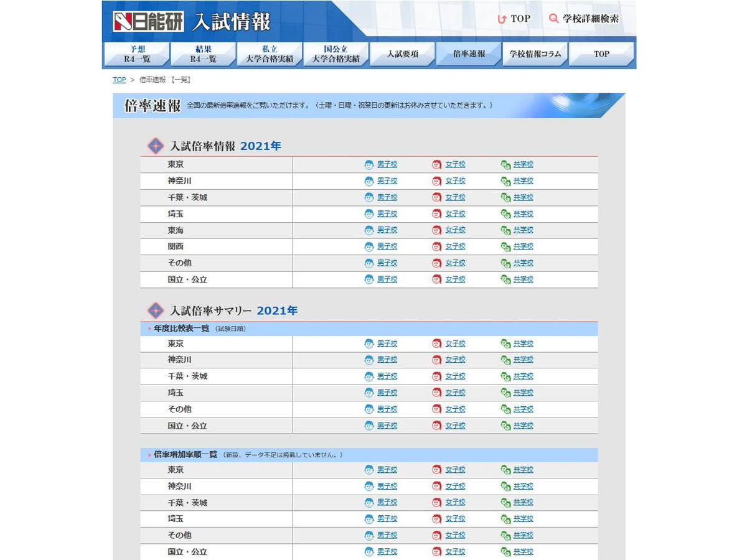Open 女子校 link in 年度比較表一覧 東京 row
Viewport: 747px width, 560px height.
click(x=455, y=343)
